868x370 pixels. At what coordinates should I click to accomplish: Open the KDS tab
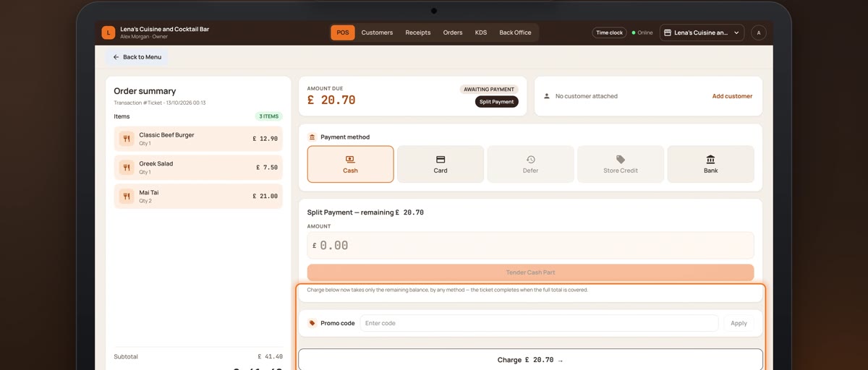pos(481,33)
